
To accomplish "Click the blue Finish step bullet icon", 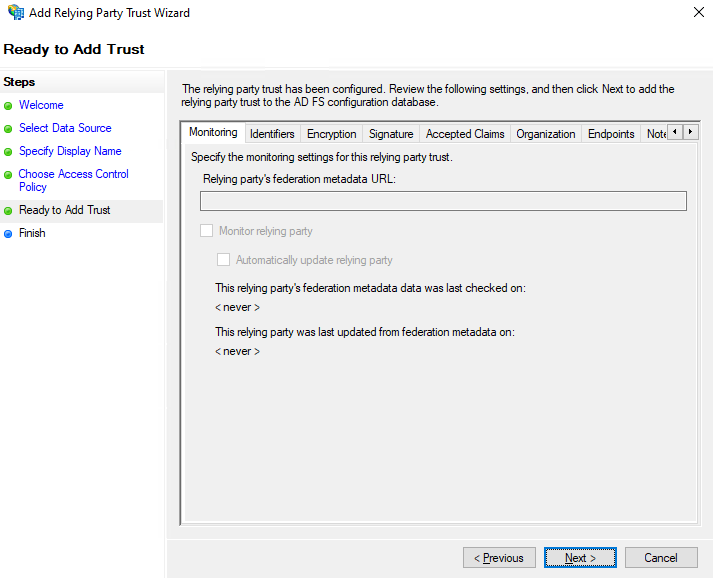I will (8, 234).
